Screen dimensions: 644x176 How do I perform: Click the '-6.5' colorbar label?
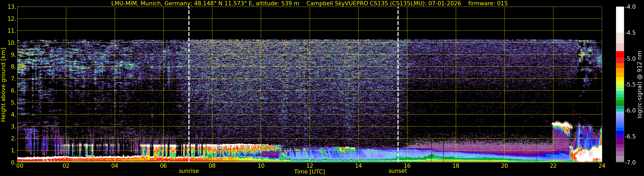pos(630,136)
